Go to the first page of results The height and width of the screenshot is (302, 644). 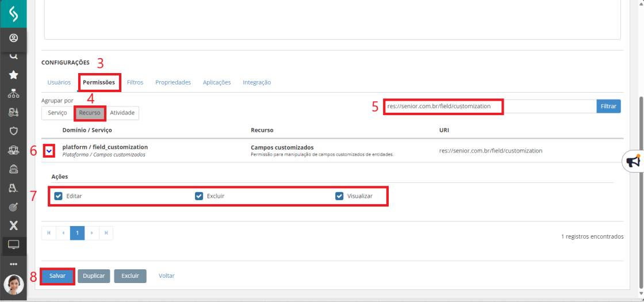(49, 233)
